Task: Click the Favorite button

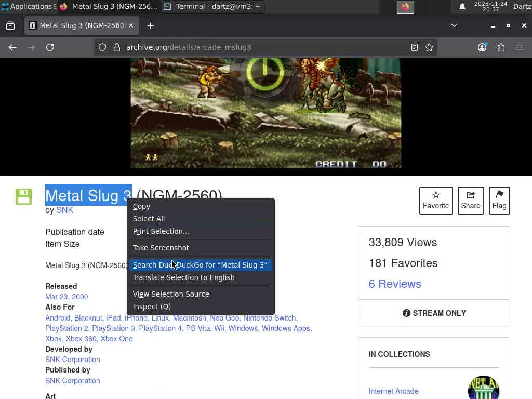Action: (436, 201)
